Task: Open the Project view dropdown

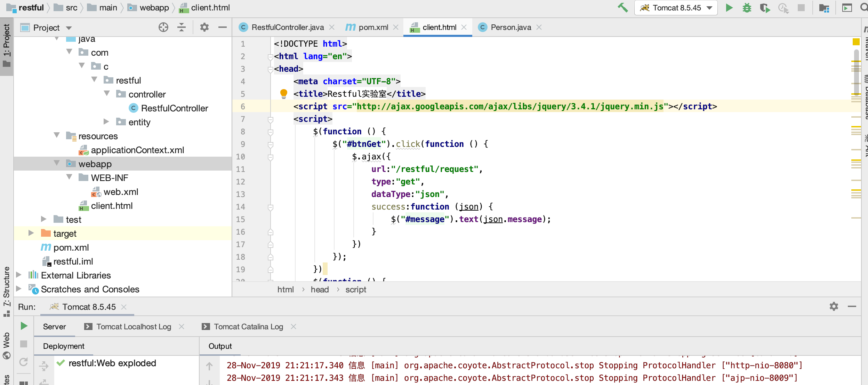Action: tap(69, 28)
